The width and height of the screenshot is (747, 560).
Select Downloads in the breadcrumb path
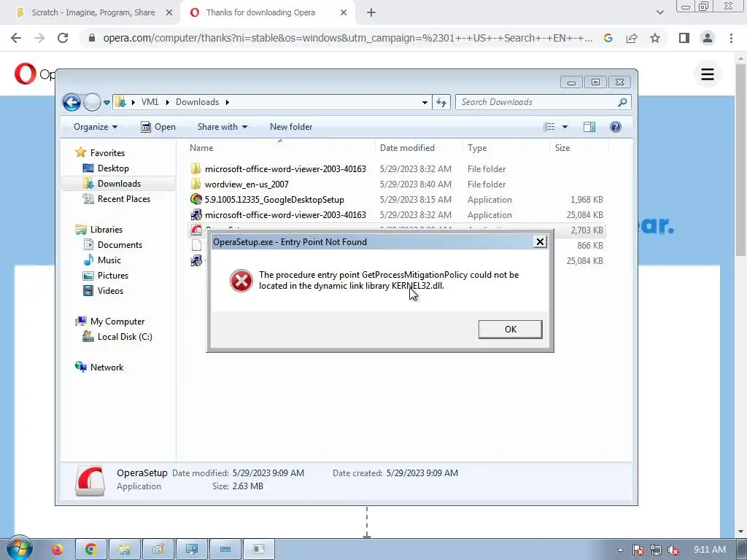[197, 102]
